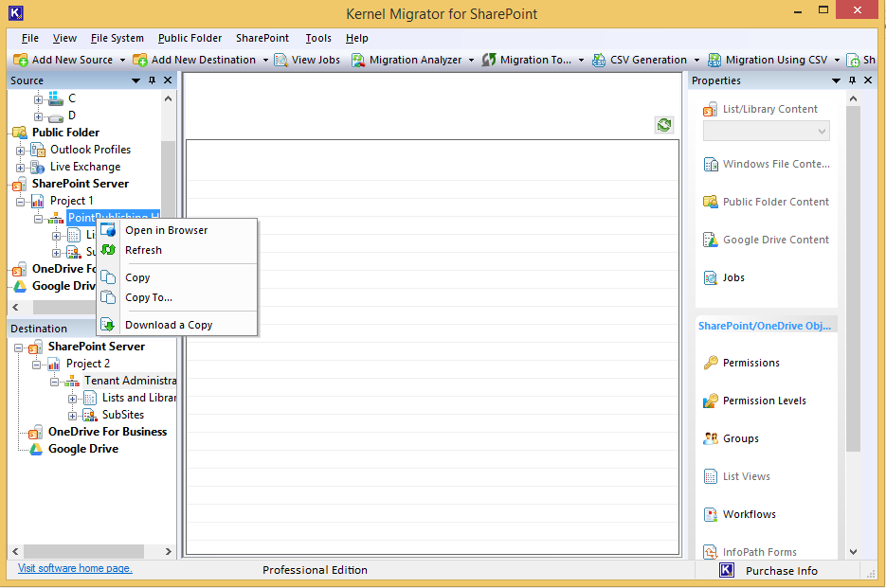Open the File menu
This screenshot has width=886, height=588.
click(x=30, y=38)
